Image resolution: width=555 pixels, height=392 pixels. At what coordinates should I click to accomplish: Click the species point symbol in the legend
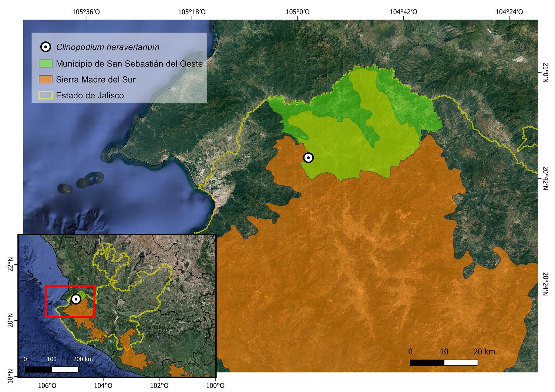(45, 47)
